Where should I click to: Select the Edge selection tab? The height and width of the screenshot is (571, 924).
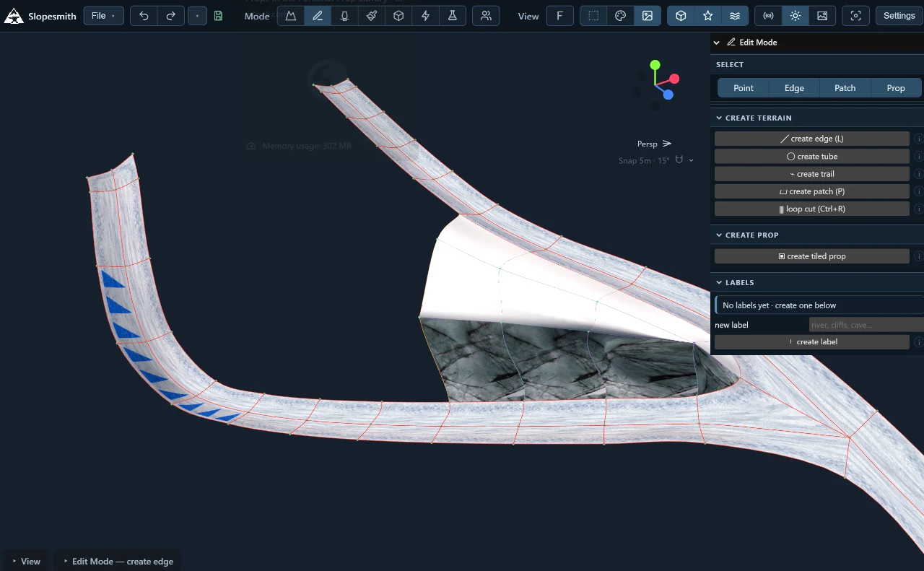coord(794,88)
